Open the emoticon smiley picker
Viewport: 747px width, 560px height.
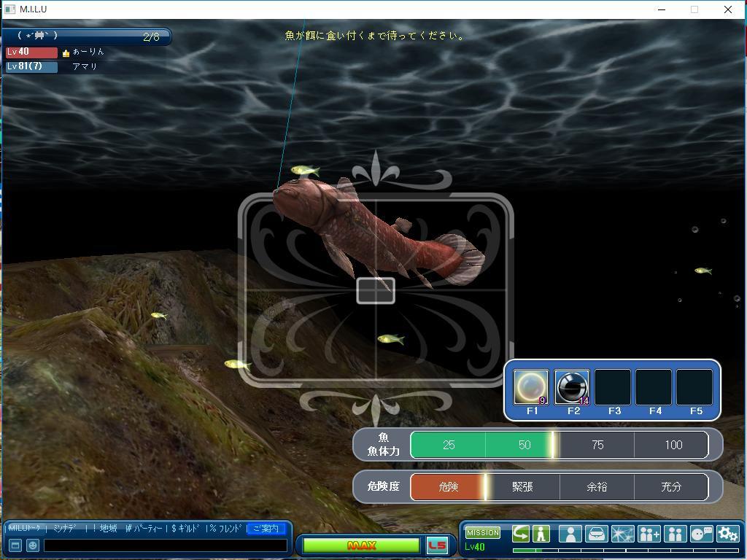(32, 545)
